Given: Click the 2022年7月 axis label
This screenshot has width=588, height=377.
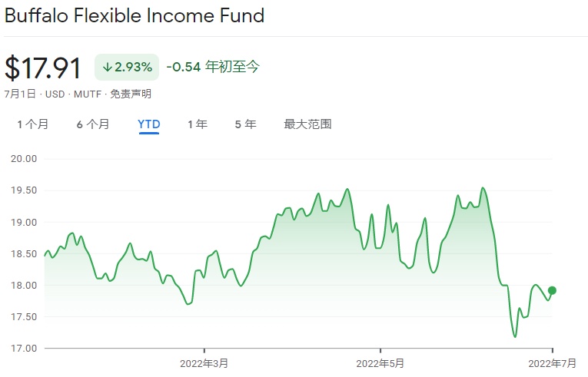Looking at the screenshot, I should tap(552, 362).
